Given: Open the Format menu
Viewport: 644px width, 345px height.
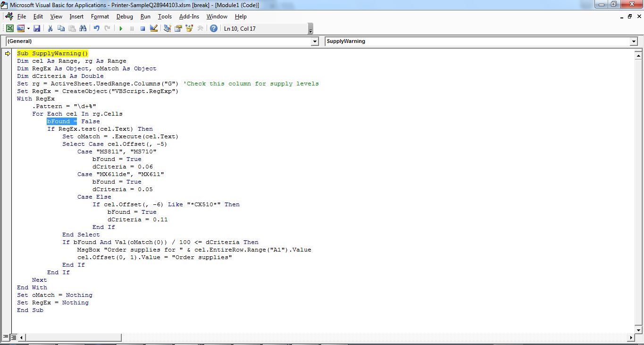Looking at the screenshot, I should coord(100,17).
